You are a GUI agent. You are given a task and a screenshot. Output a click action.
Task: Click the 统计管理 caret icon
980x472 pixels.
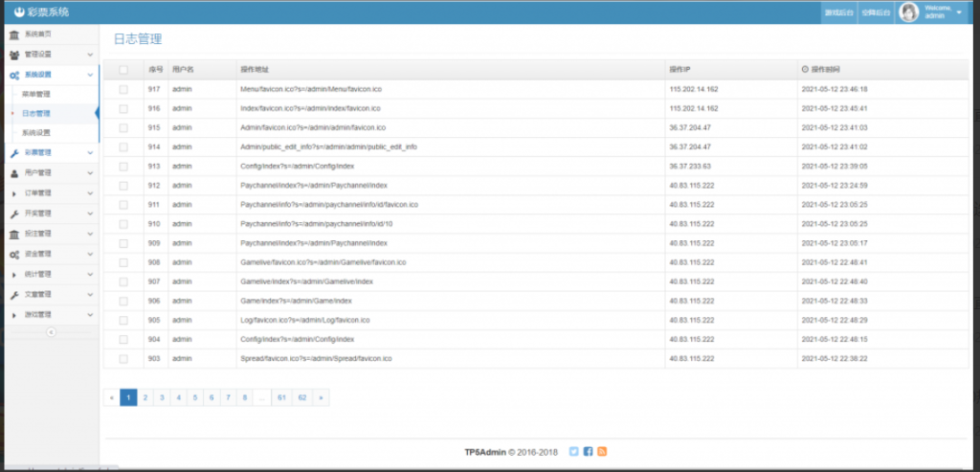[x=14, y=275]
